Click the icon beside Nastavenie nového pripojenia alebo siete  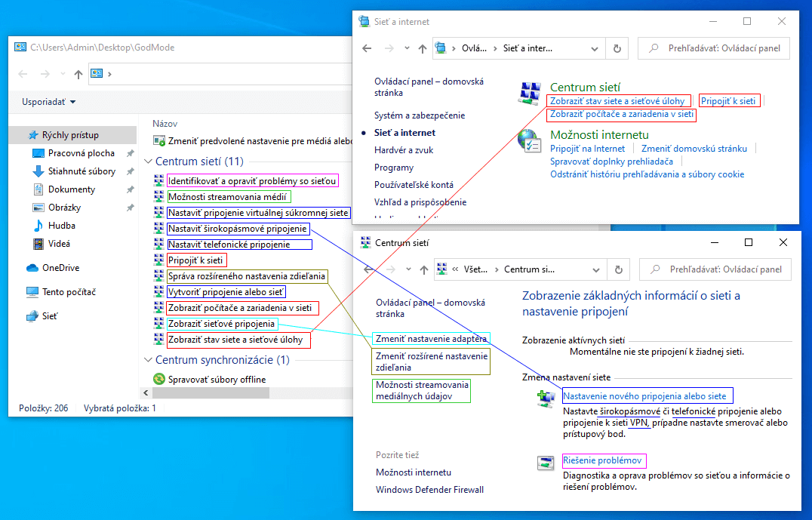tap(546, 399)
